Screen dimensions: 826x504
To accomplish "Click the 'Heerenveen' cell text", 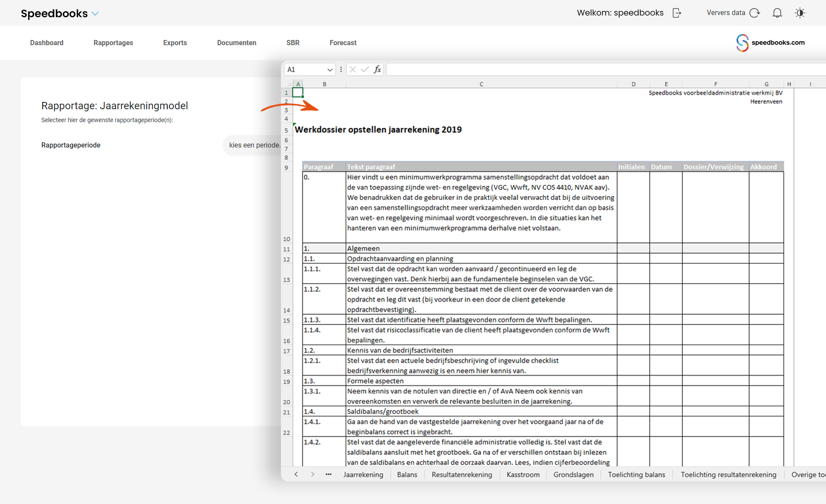I will tap(766, 101).
